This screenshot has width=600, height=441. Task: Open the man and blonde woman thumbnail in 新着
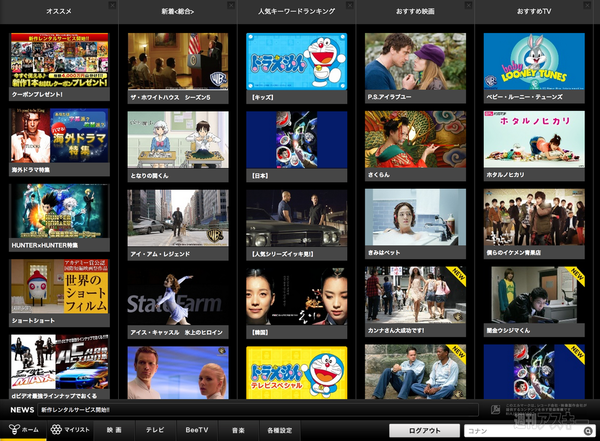pyautogui.click(x=178, y=373)
